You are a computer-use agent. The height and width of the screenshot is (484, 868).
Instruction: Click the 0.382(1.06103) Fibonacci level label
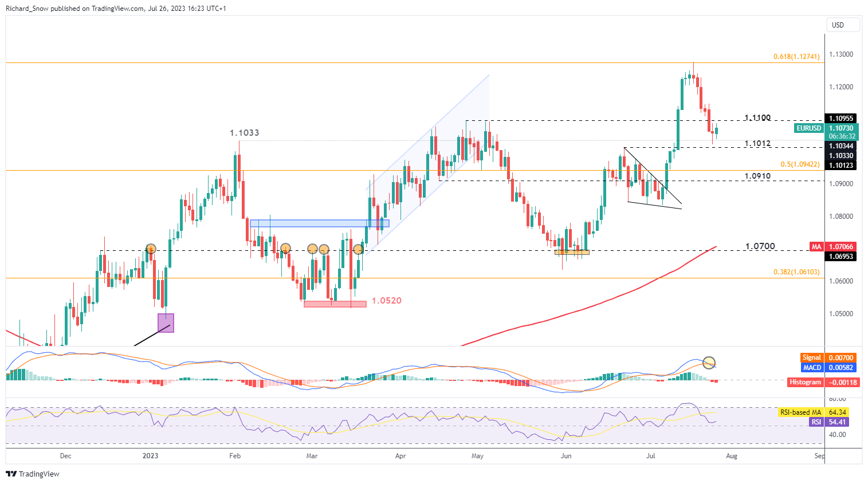pyautogui.click(x=796, y=272)
